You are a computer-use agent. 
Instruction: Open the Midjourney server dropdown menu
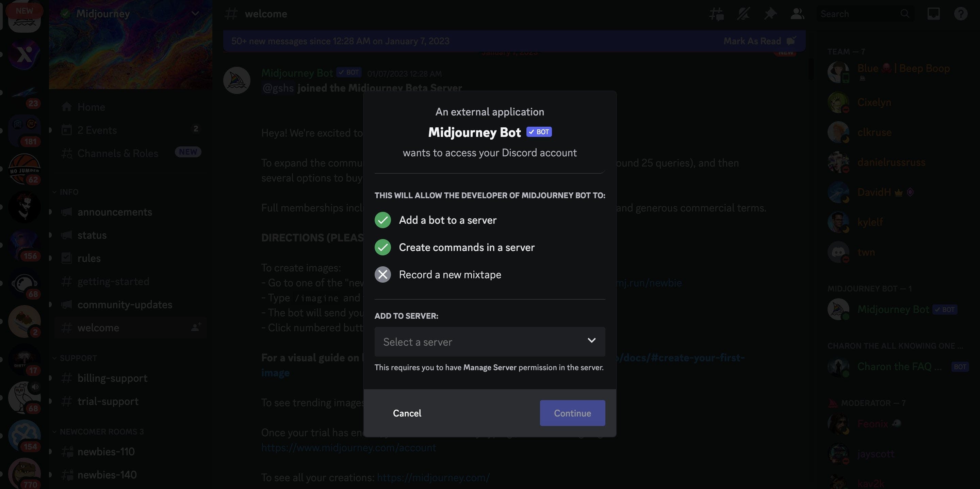[x=195, y=14]
